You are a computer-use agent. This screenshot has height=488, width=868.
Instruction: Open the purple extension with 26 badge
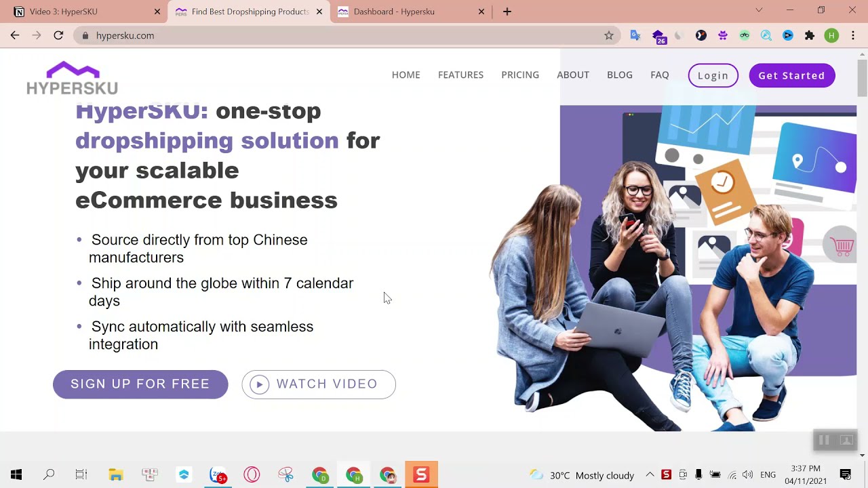[658, 36]
